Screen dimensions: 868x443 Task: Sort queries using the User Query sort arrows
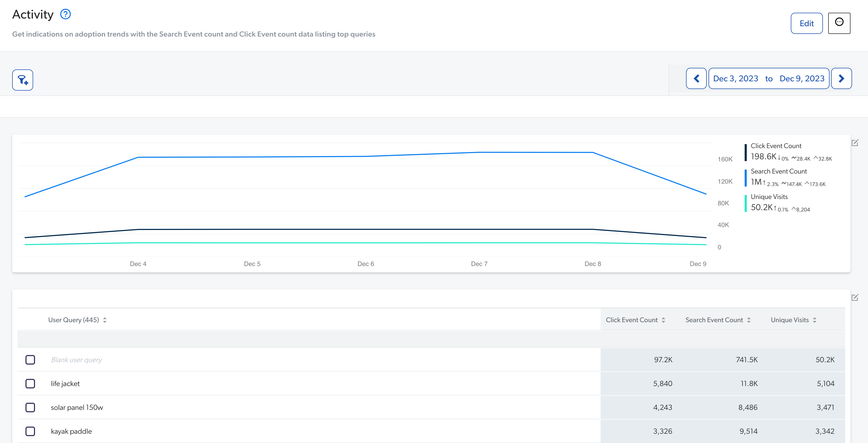(105, 320)
